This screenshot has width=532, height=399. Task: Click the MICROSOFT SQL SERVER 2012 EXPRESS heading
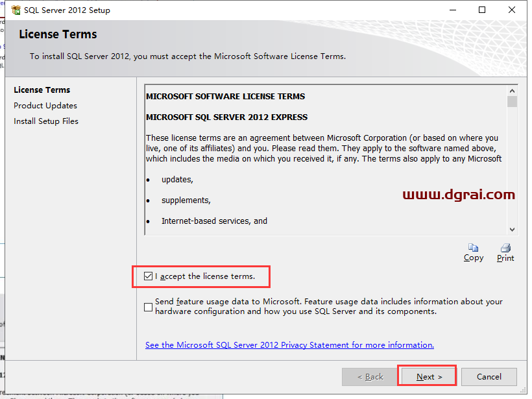(x=226, y=117)
